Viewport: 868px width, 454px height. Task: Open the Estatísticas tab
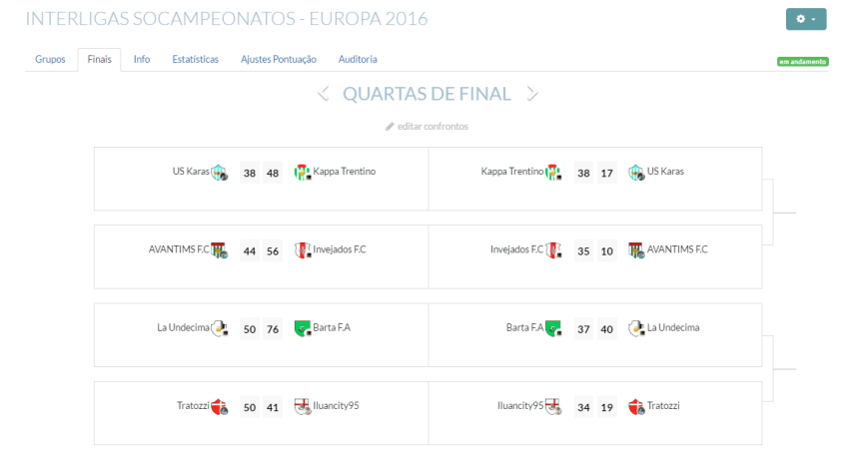coord(195,60)
